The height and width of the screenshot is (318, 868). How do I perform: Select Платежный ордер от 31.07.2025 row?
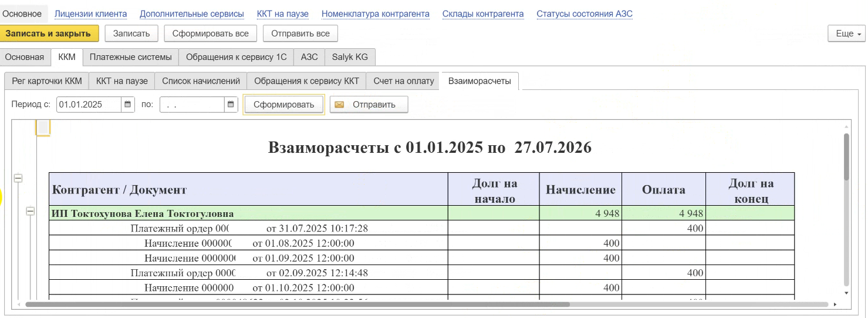click(421, 228)
